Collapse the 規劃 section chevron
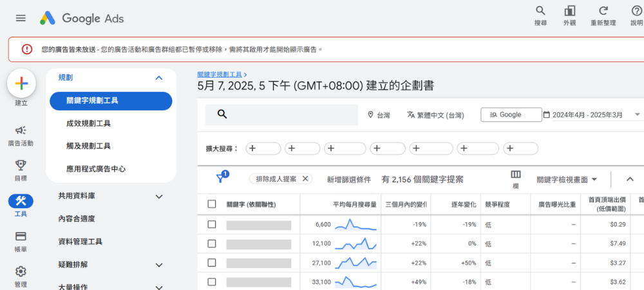 [159, 77]
